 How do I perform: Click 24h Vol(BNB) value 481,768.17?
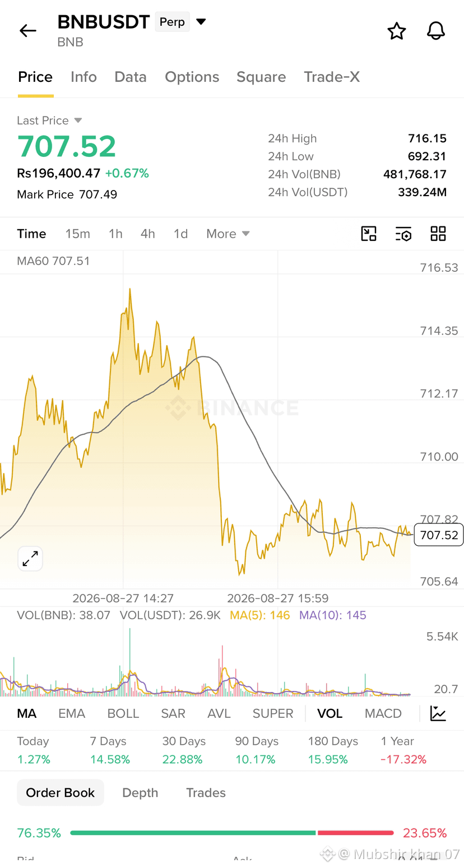[x=415, y=174]
